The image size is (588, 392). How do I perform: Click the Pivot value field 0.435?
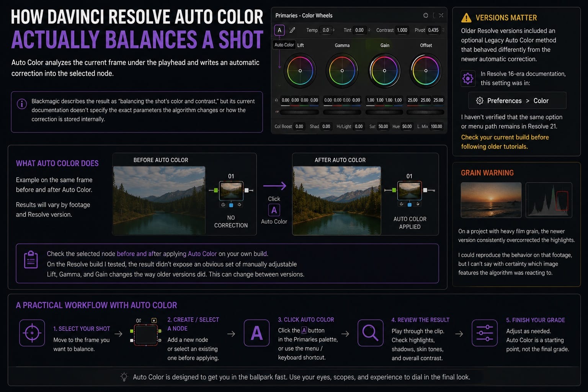tap(433, 30)
